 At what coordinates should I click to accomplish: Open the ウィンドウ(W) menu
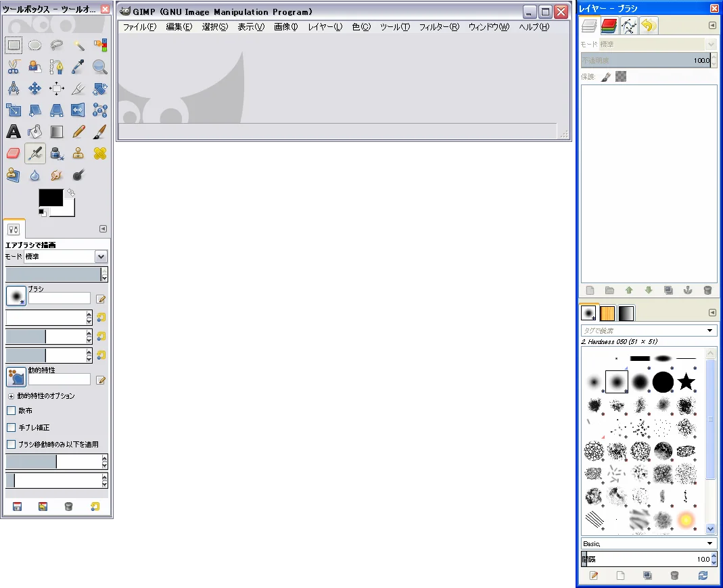[x=489, y=27]
